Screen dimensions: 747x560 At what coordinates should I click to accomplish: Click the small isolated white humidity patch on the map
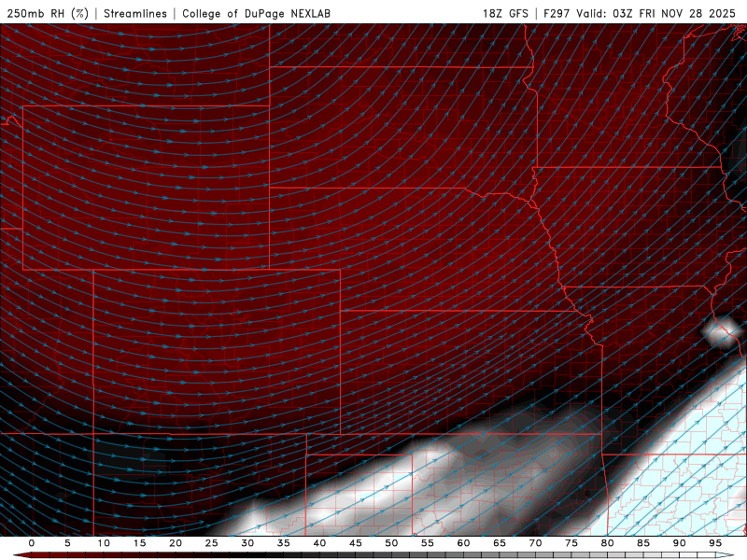721,331
